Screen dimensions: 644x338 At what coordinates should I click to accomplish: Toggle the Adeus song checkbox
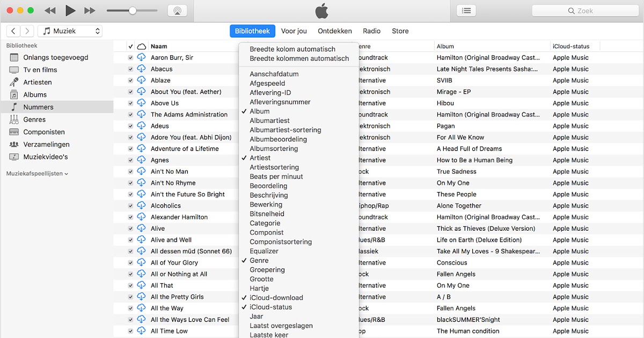pyautogui.click(x=130, y=126)
